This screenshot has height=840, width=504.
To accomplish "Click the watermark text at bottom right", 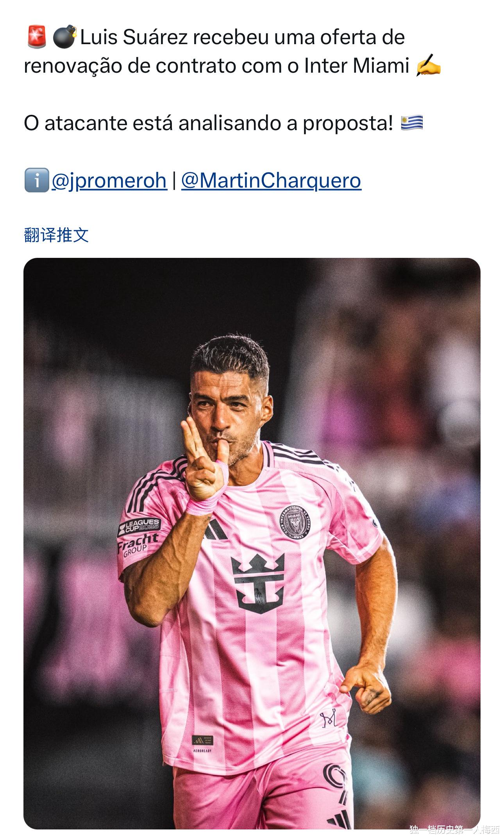I will point(454,834).
